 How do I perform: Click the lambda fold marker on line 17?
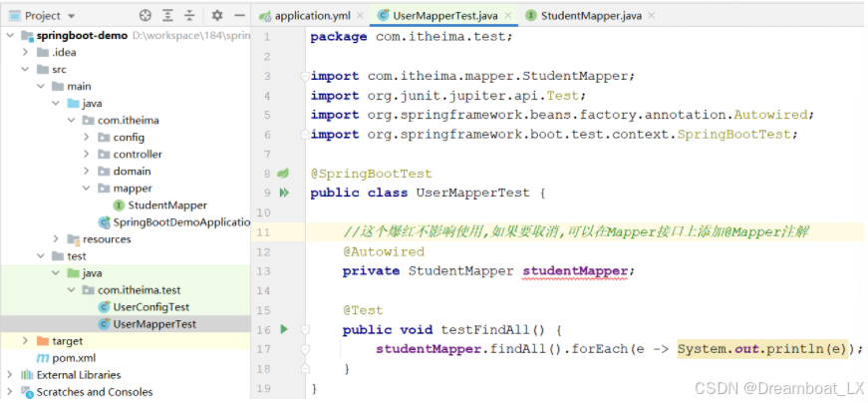pyautogui.click(x=305, y=349)
